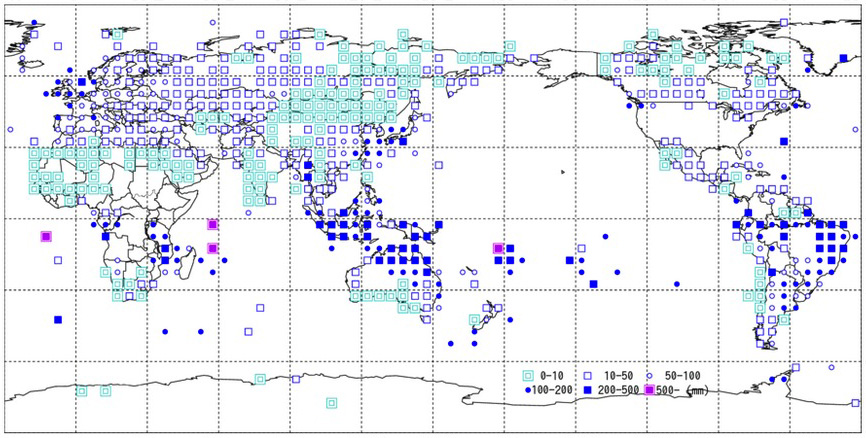
Task: Click the 50-100 hollow circle legend symbol
Action: pos(651,375)
